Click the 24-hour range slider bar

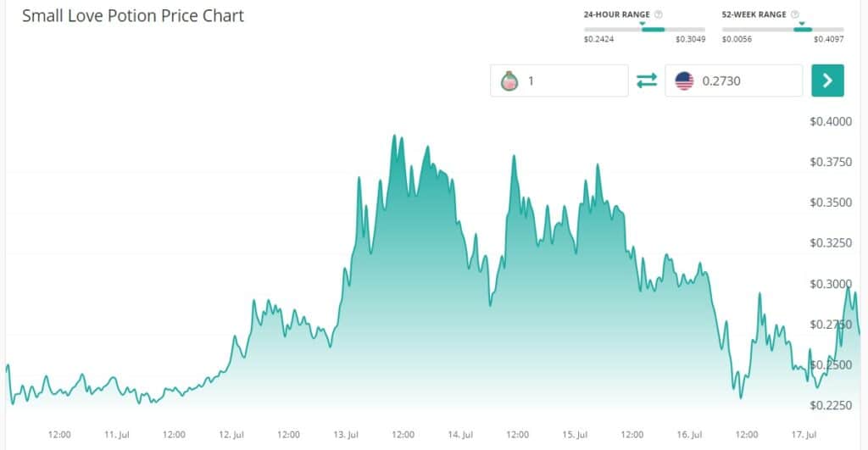pos(644,30)
